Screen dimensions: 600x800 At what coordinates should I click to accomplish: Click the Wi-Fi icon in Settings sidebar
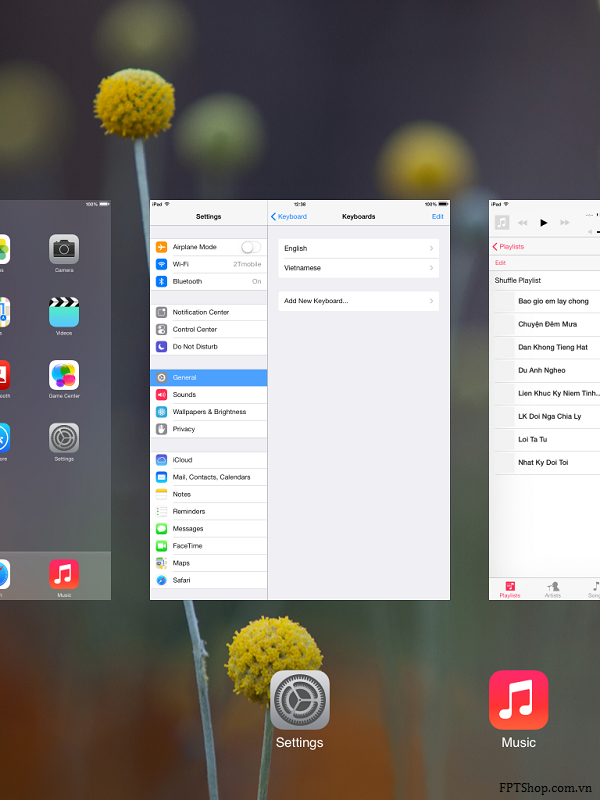(x=161, y=264)
